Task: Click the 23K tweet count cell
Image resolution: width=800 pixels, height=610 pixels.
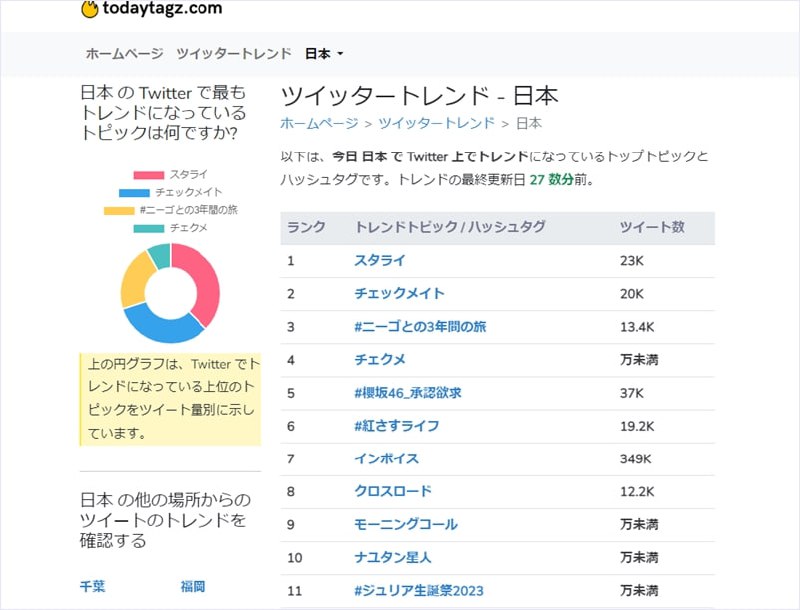Action: pos(632,261)
